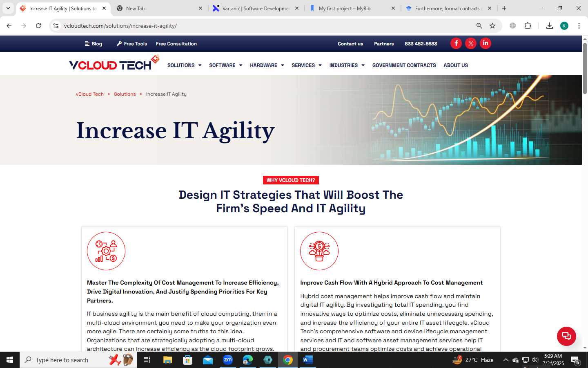Open the Blog link
Viewport: 588px width, 368px height.
(x=94, y=44)
